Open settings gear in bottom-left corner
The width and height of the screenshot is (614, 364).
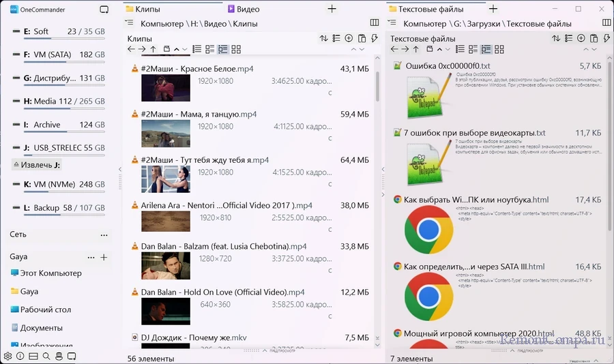coord(8,356)
